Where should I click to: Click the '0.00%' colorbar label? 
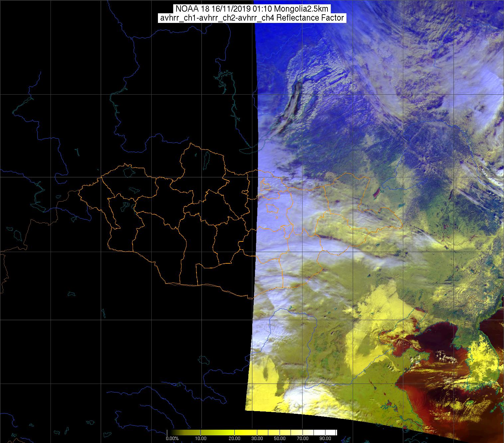172,439
